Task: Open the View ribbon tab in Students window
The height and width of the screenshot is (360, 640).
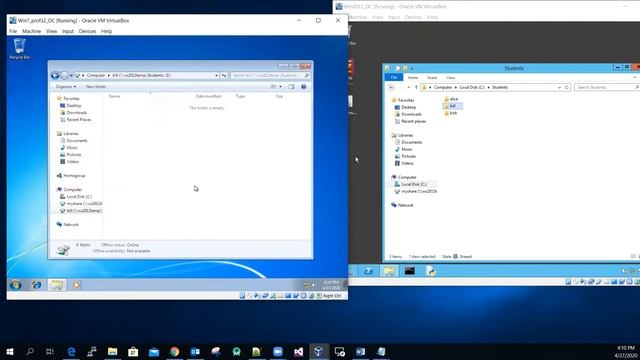Action: 451,78
